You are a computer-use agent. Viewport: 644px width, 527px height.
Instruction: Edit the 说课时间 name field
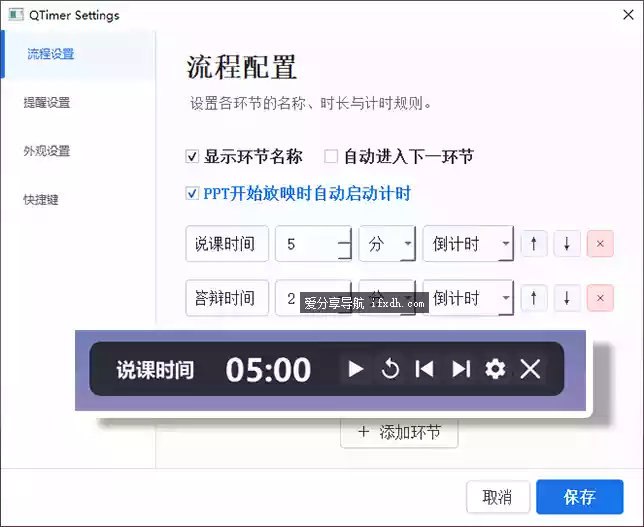pos(227,244)
